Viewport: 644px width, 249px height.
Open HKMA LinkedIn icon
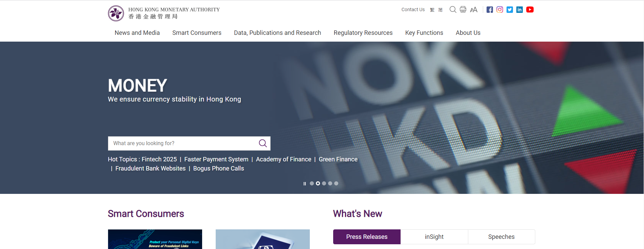point(519,9)
